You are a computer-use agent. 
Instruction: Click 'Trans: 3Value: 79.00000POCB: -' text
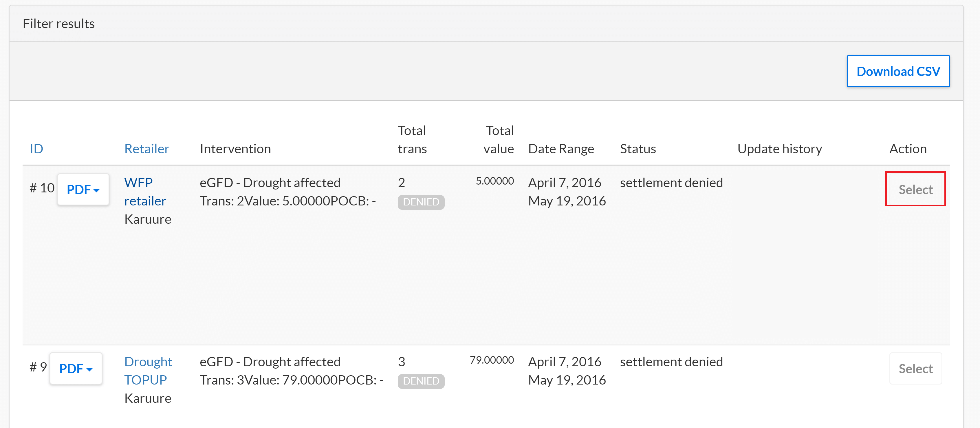pyautogui.click(x=292, y=380)
